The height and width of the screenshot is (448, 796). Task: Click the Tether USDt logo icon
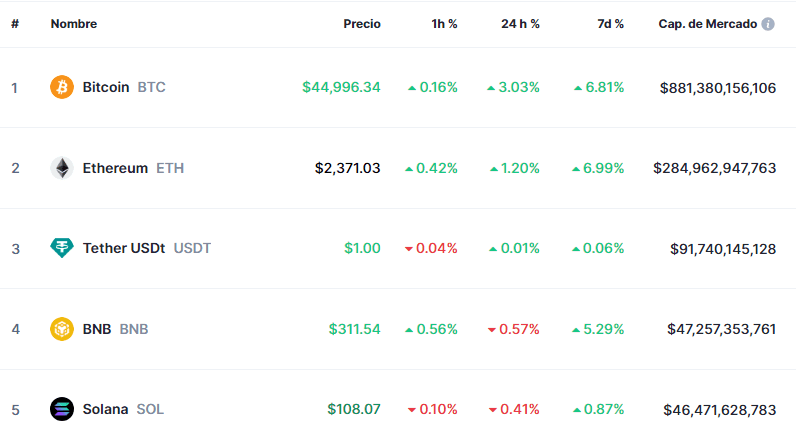(62, 248)
